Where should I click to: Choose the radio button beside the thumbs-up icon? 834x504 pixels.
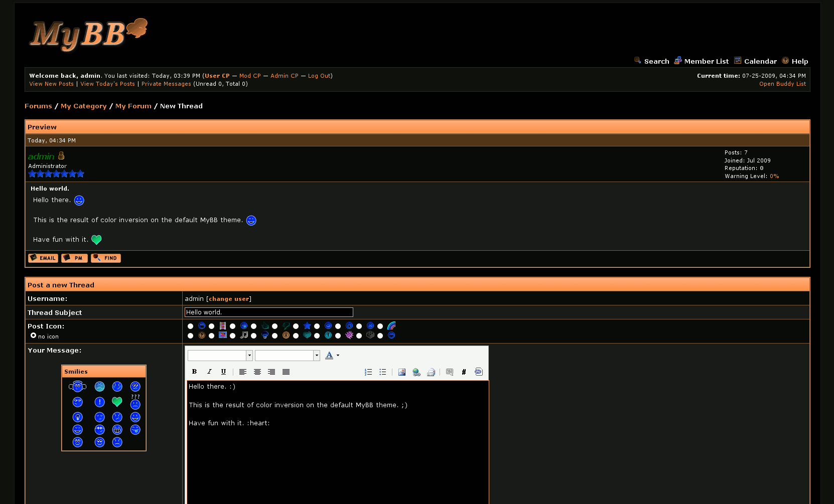(x=254, y=326)
